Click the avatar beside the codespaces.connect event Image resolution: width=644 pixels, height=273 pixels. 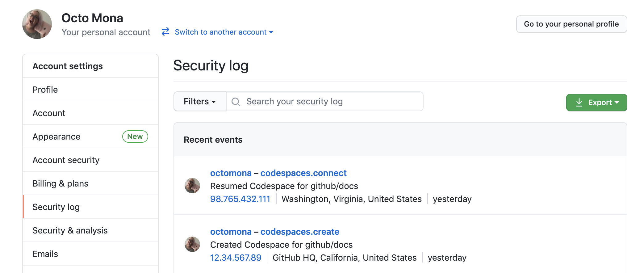pos(192,185)
